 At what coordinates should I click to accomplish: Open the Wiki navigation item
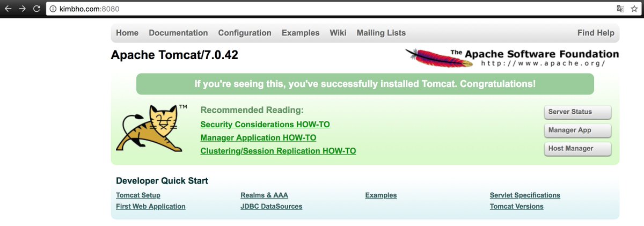(338, 33)
